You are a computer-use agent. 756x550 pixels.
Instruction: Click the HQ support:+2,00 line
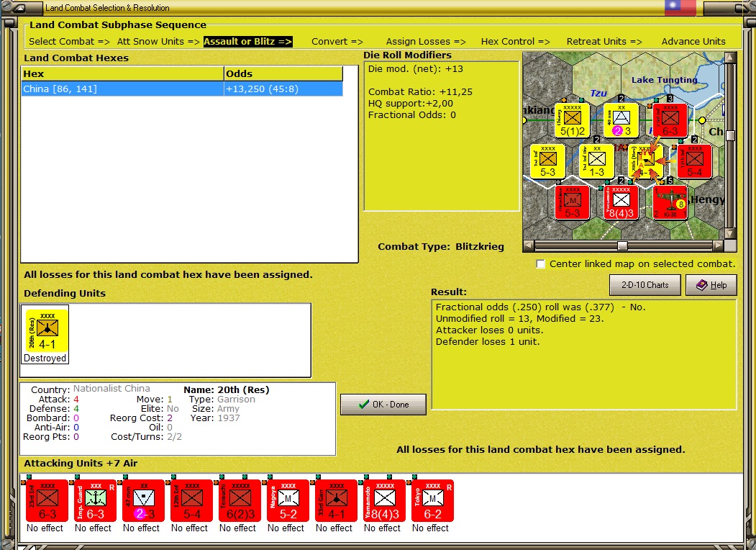(411, 104)
